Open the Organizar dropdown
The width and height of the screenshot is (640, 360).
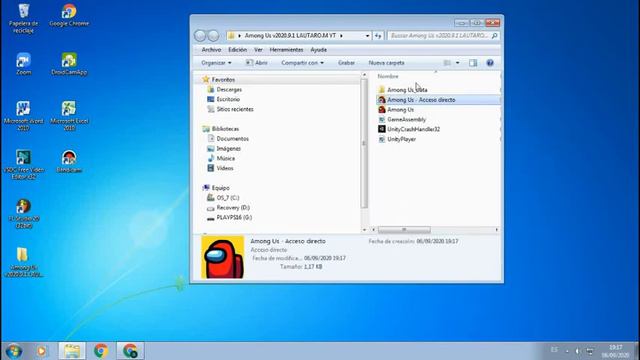pos(216,63)
